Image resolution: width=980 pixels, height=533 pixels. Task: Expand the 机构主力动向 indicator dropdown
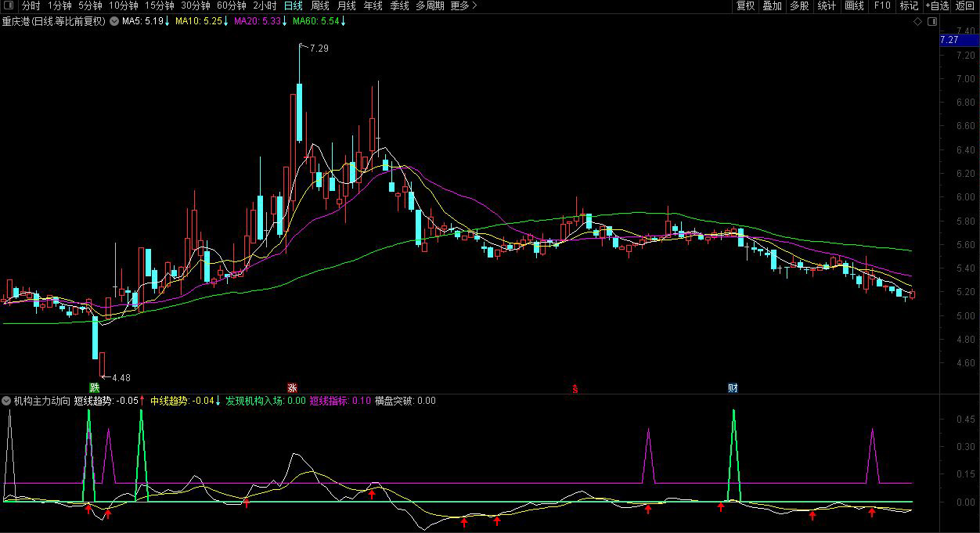(7, 401)
